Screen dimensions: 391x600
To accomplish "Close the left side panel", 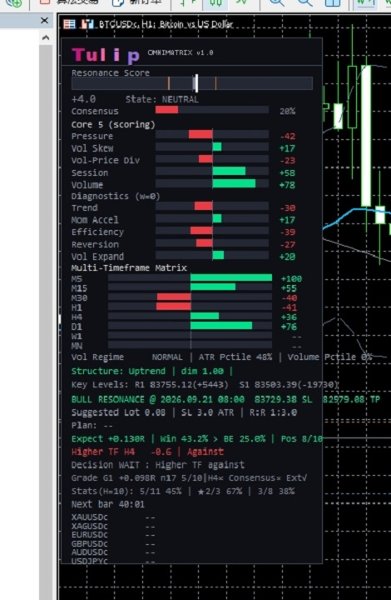I will coord(44,20).
